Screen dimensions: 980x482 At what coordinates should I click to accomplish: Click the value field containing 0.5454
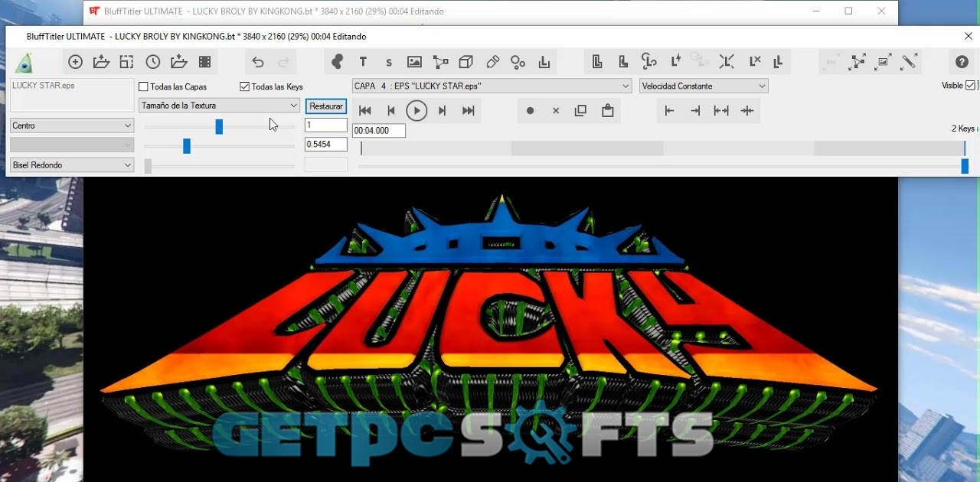tap(326, 144)
